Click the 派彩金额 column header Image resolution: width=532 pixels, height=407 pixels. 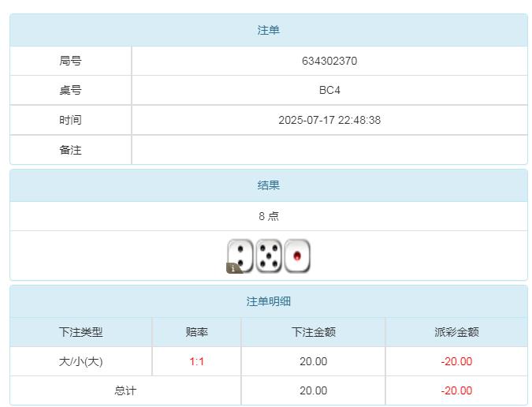(456, 332)
